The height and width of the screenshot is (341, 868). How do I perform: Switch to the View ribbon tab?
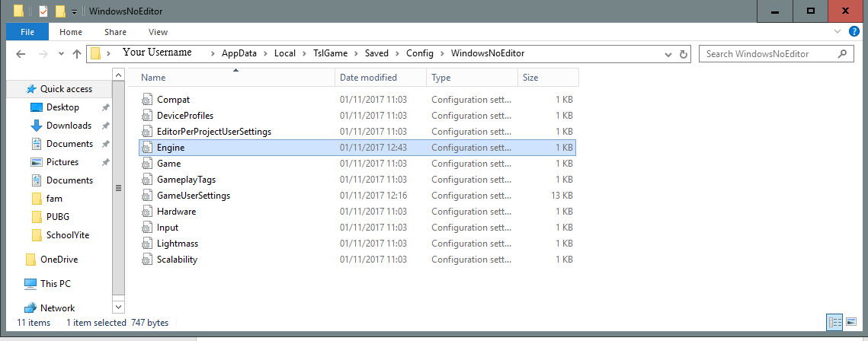click(x=158, y=32)
